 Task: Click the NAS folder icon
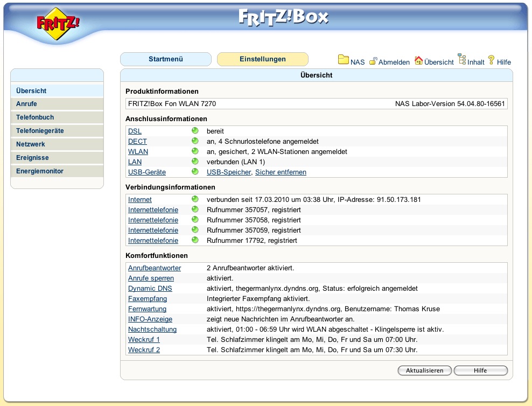click(x=343, y=60)
